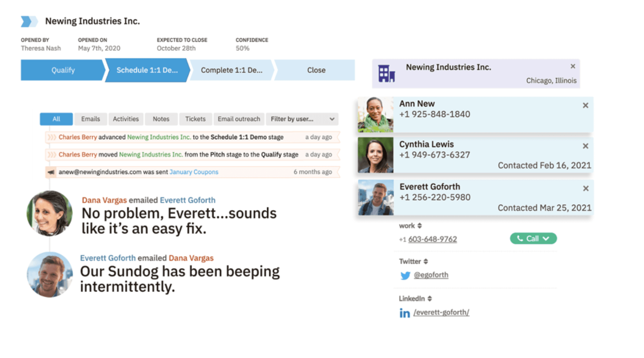Remove Ann New contact card

(x=585, y=105)
